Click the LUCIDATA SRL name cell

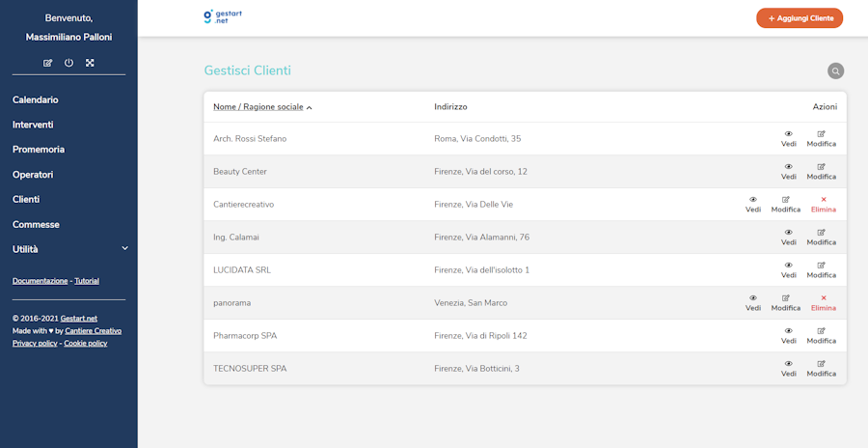point(242,270)
